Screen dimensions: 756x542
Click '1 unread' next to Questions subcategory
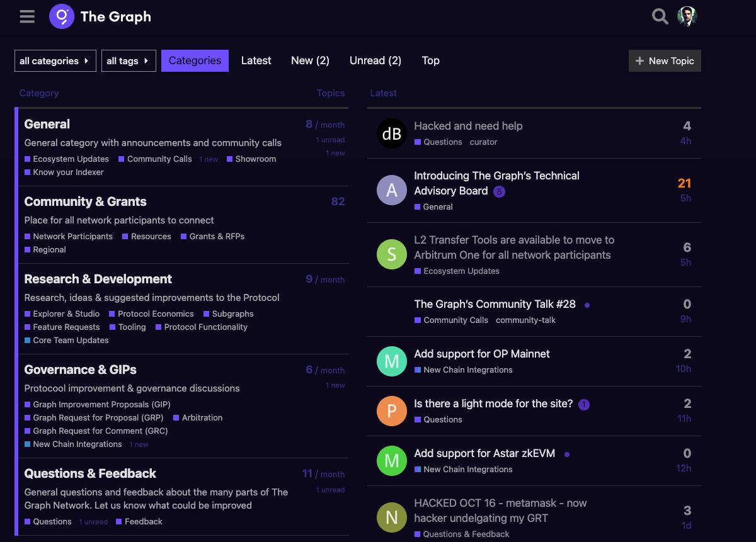point(93,522)
